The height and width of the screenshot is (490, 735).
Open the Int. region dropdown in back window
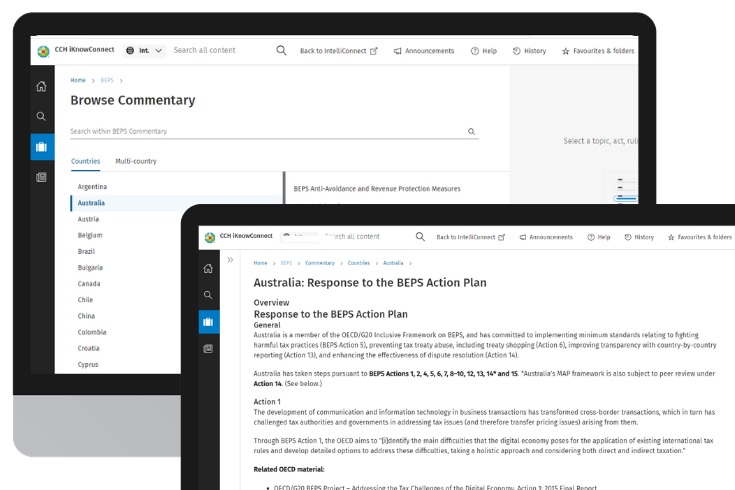(x=145, y=50)
